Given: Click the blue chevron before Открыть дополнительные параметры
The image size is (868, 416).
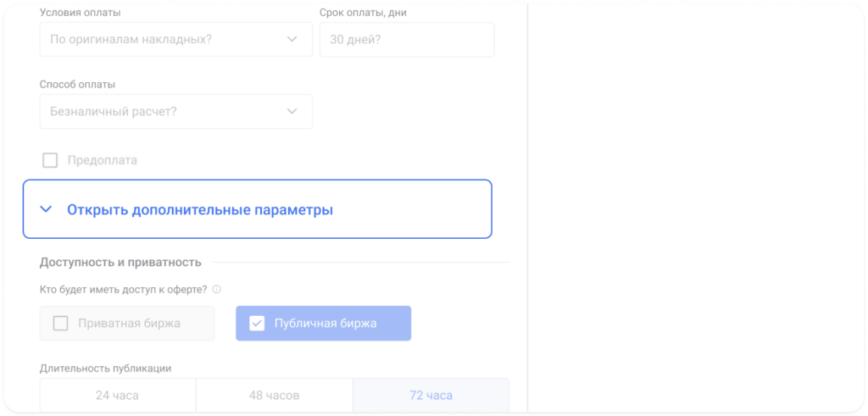Looking at the screenshot, I should (x=46, y=209).
